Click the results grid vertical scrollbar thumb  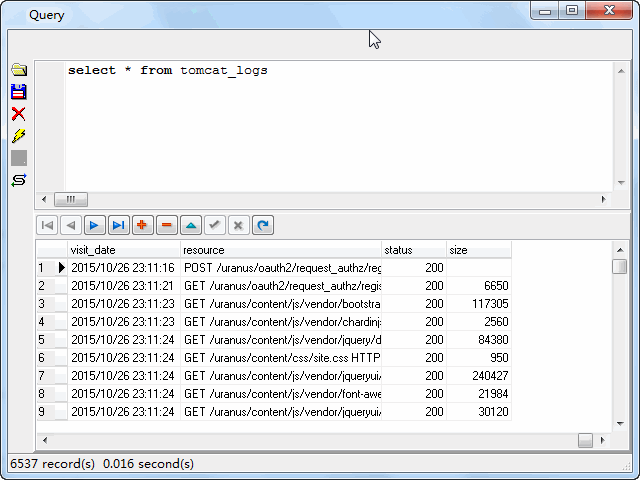[620, 266]
